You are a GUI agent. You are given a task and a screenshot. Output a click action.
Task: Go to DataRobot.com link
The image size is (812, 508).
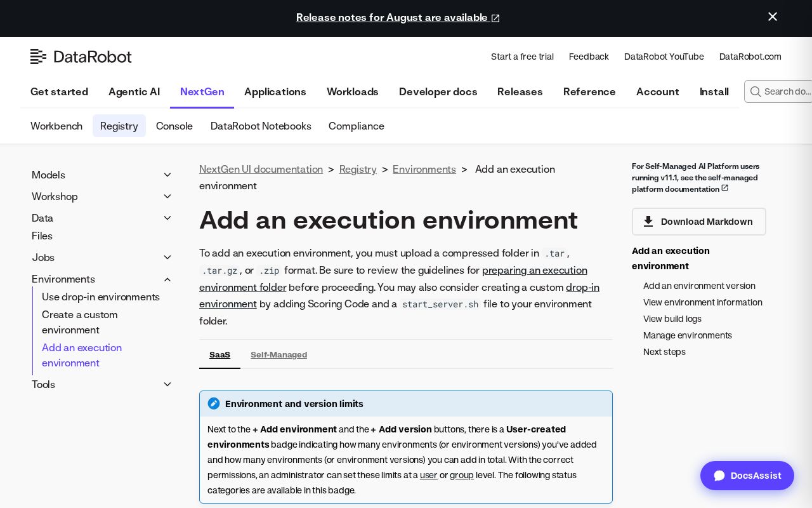pyautogui.click(x=750, y=57)
